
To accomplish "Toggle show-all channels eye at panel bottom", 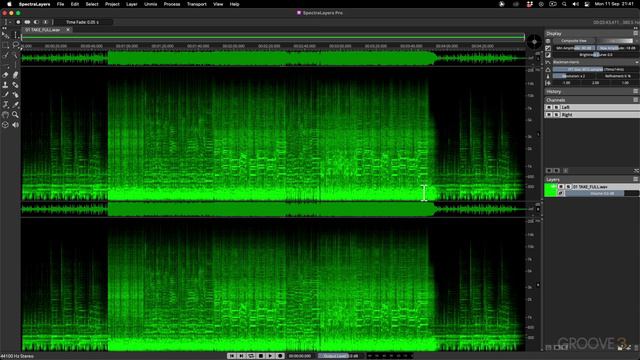I will coord(549,171).
